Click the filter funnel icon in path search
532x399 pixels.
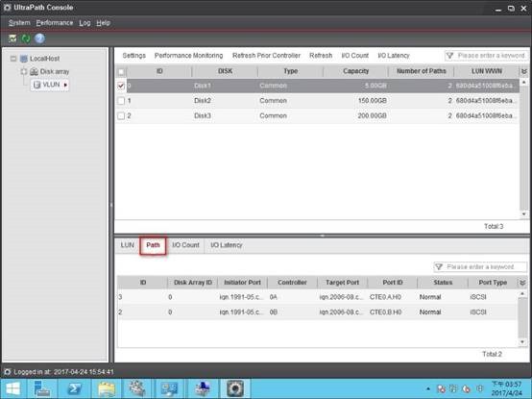point(439,267)
